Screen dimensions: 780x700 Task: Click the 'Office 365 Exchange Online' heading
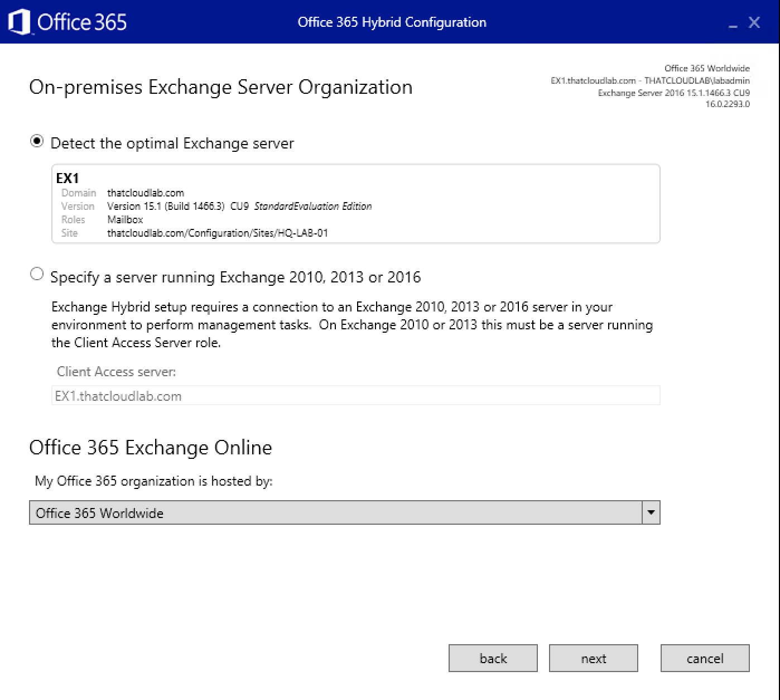pos(151,448)
